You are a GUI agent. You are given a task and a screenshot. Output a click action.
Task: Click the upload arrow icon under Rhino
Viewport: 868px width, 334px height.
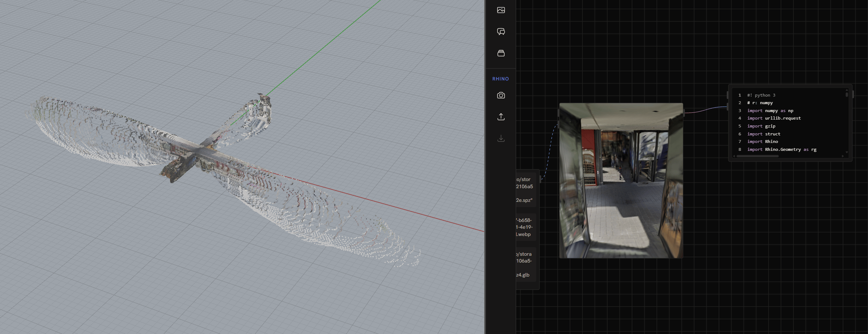coord(501,117)
